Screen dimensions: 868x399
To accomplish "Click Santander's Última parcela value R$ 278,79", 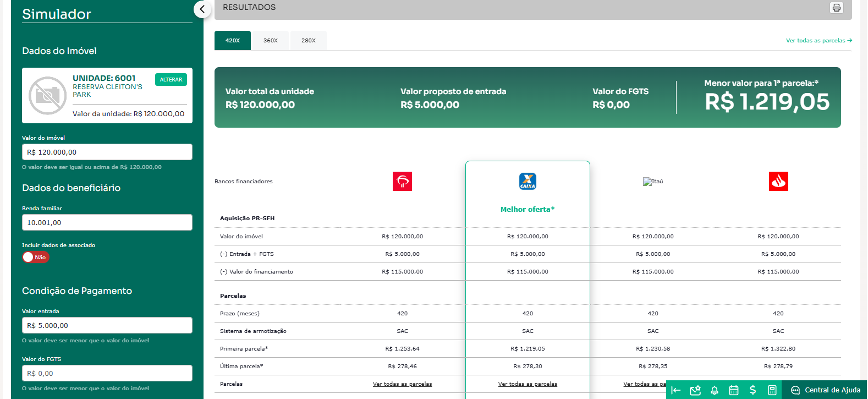I will coord(778,367).
